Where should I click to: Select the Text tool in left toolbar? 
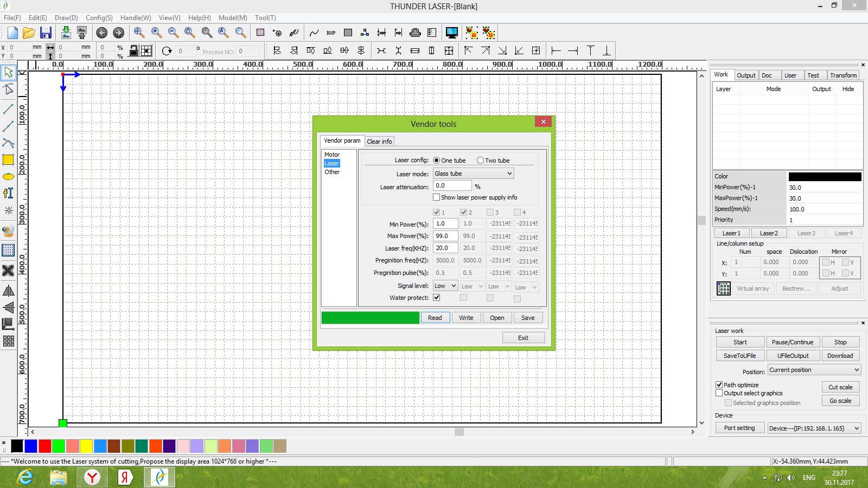click(8, 193)
